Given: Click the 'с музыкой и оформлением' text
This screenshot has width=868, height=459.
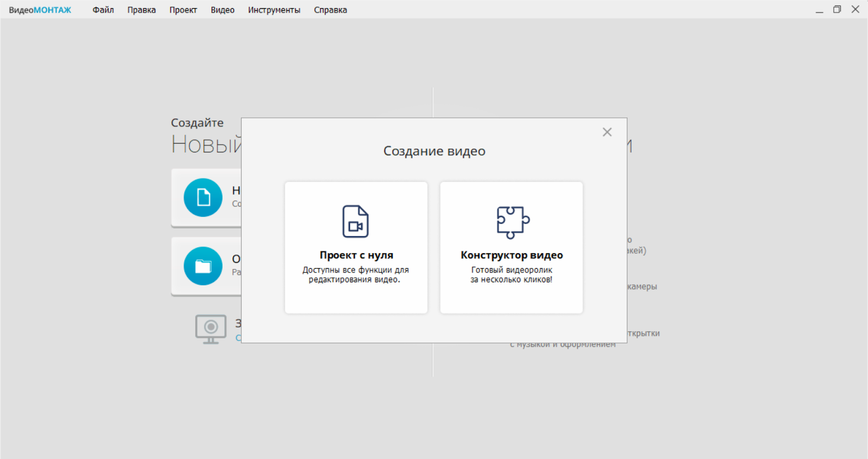Looking at the screenshot, I should click(x=563, y=345).
